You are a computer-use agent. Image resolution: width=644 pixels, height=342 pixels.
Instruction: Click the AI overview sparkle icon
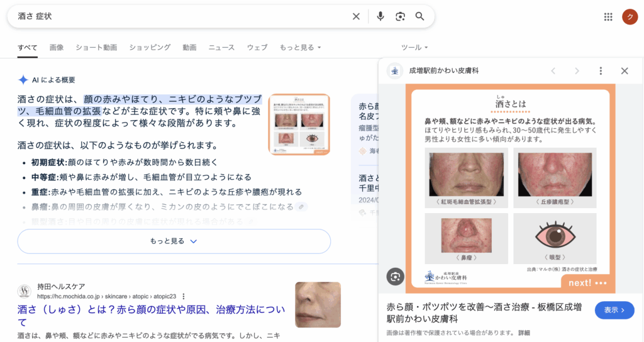(23, 80)
